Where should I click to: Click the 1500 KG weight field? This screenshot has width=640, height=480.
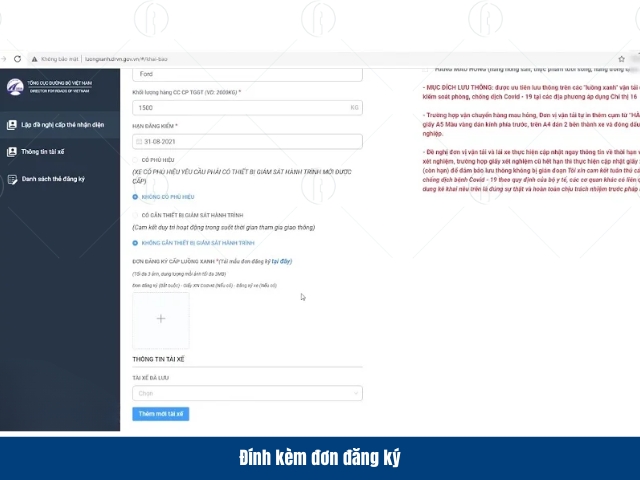click(x=247, y=108)
